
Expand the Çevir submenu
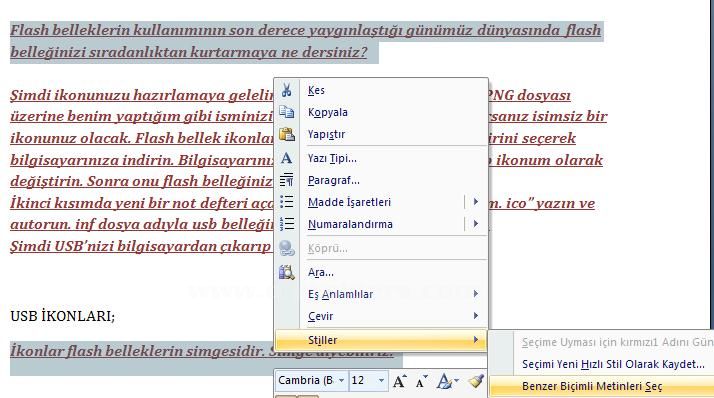coord(382,316)
